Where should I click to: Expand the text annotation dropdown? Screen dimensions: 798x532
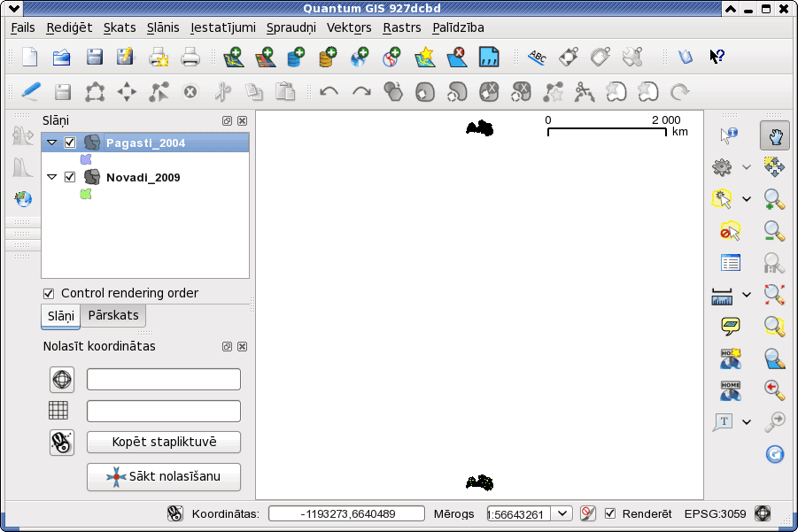pyautogui.click(x=747, y=421)
